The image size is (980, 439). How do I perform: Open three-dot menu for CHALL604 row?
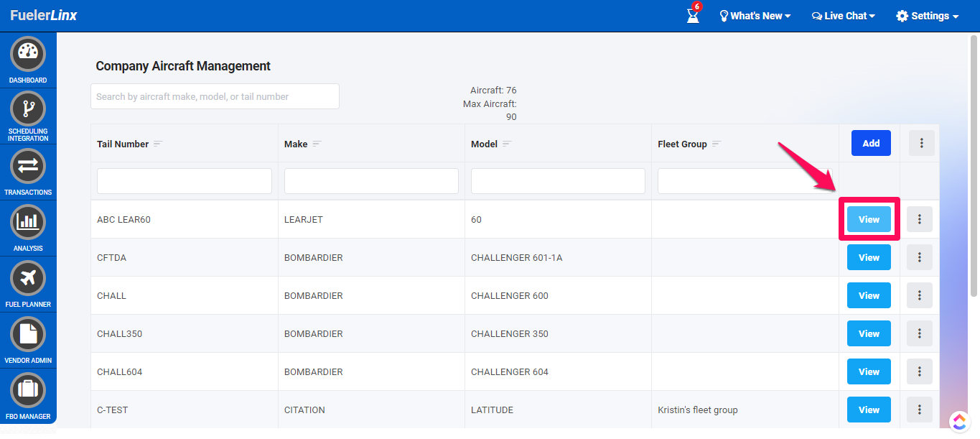[920, 371]
